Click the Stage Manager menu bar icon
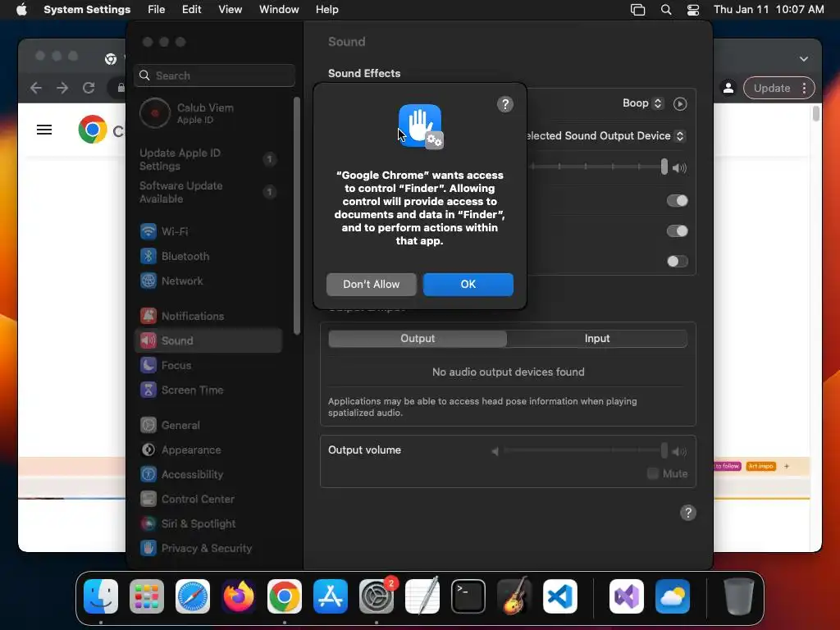 [637, 10]
